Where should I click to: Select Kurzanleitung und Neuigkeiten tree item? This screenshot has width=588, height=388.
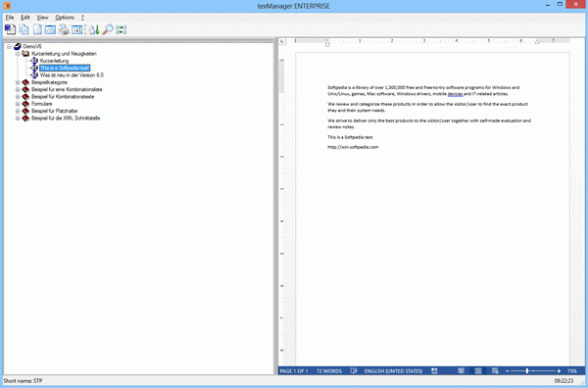coord(64,54)
